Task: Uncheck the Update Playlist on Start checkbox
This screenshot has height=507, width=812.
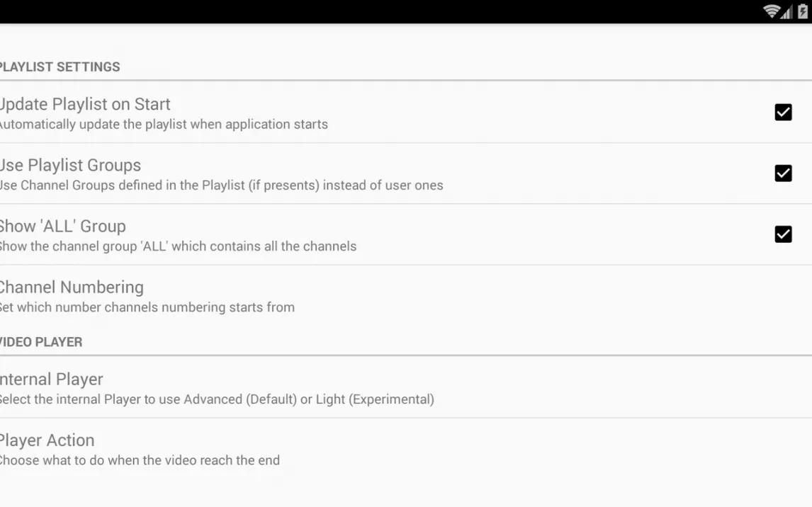Action: [783, 113]
